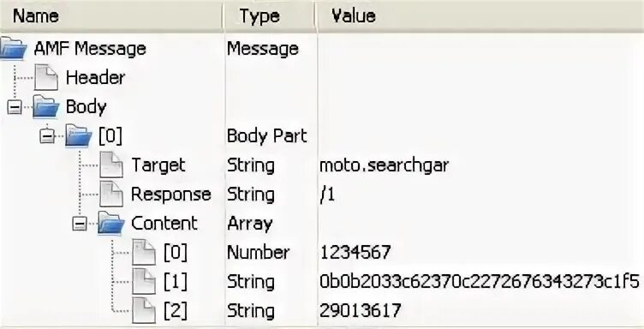The height and width of the screenshot is (329, 644).
Task: Select the moto.searchgar target value
Action: pos(384,165)
